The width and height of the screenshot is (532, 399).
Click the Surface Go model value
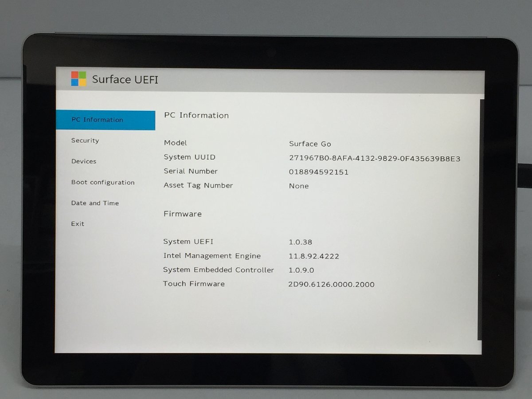(310, 144)
